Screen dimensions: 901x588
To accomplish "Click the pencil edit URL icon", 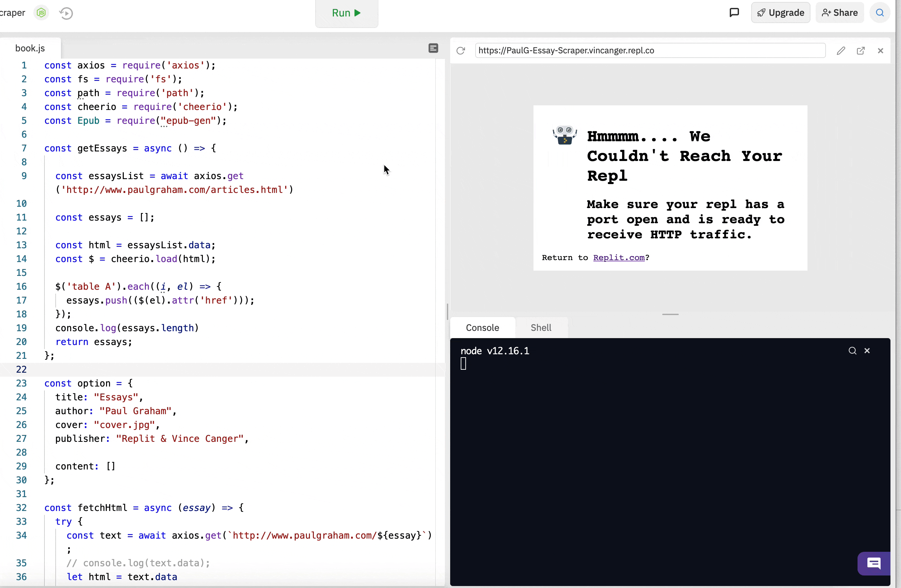I will 841,51.
